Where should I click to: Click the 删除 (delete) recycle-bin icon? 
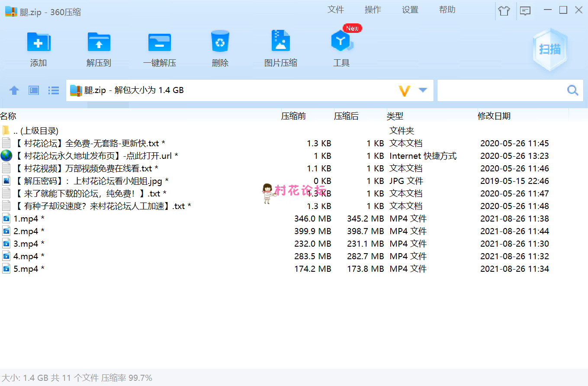tap(220, 42)
